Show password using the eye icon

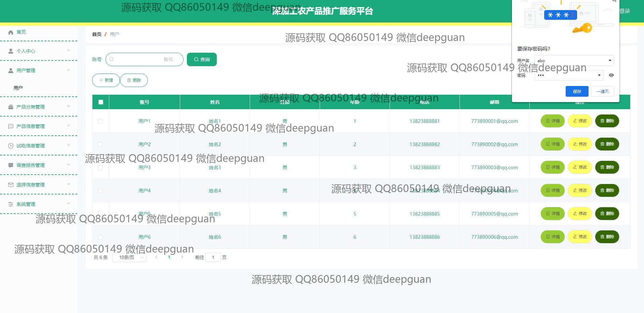point(611,75)
